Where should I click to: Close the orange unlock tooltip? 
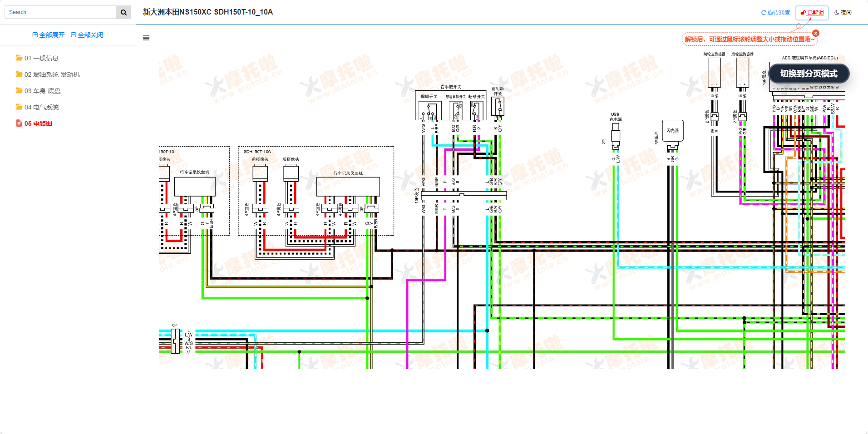pos(816,33)
